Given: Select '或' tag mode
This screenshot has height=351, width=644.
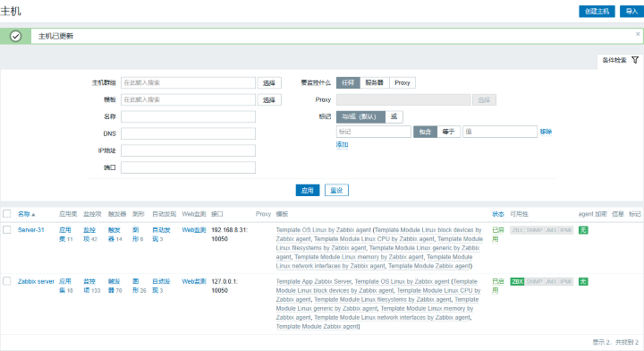Looking at the screenshot, I should [394, 116].
